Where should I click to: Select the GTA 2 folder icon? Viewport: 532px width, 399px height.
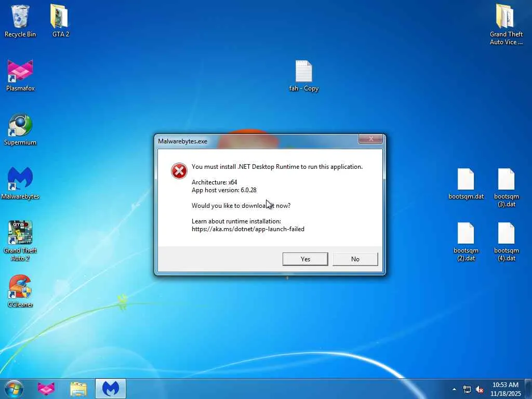pyautogui.click(x=61, y=21)
